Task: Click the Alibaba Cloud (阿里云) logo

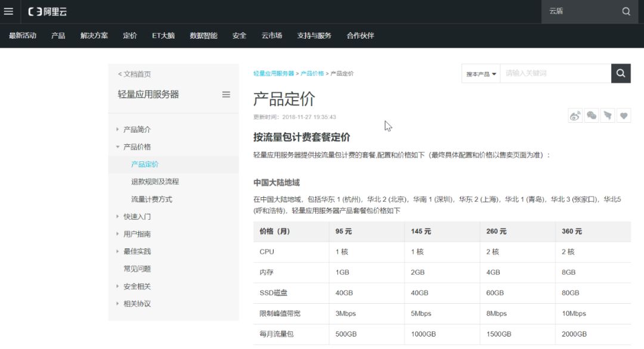Action: pyautogui.click(x=48, y=11)
